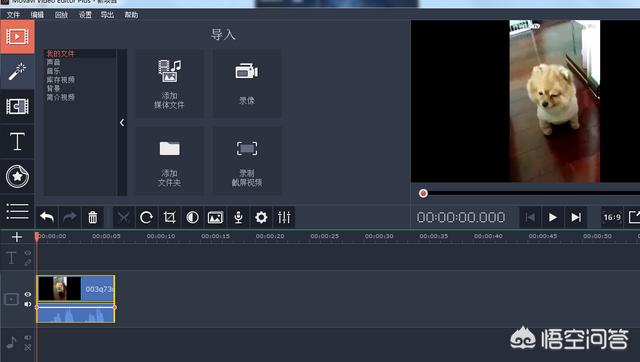Toggle title track visibility eye
The image size is (640, 362).
click(x=28, y=253)
